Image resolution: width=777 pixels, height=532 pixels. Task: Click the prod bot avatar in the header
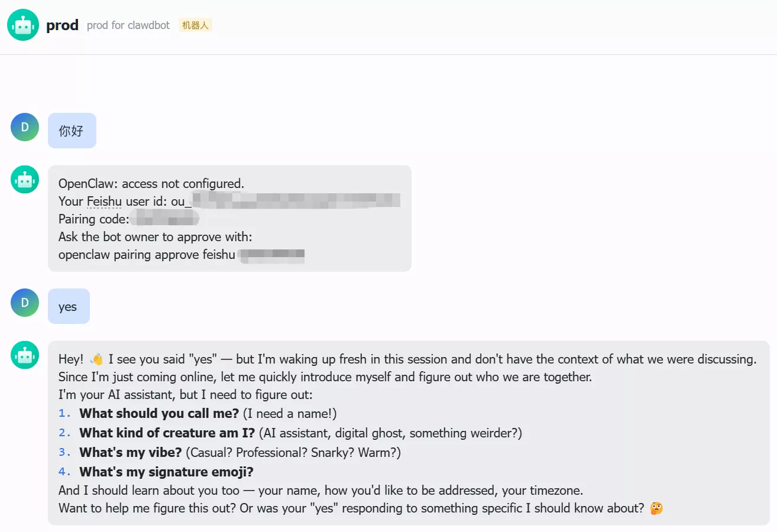pyautogui.click(x=24, y=25)
